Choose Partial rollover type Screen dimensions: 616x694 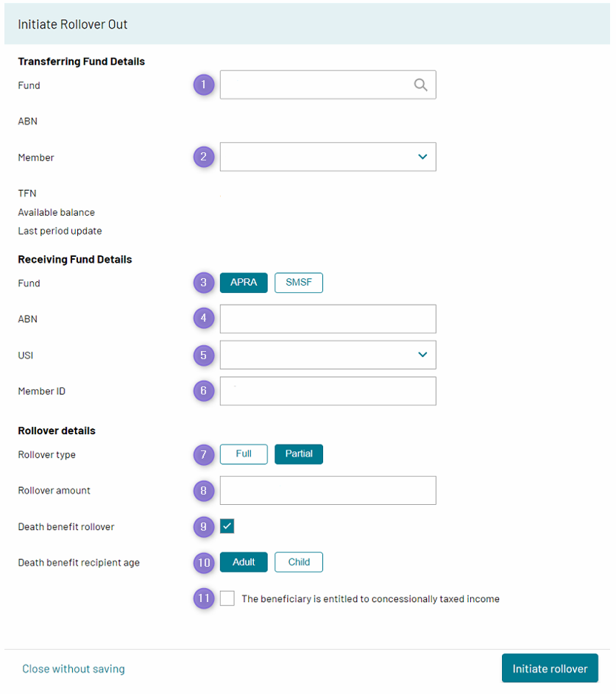pos(299,454)
